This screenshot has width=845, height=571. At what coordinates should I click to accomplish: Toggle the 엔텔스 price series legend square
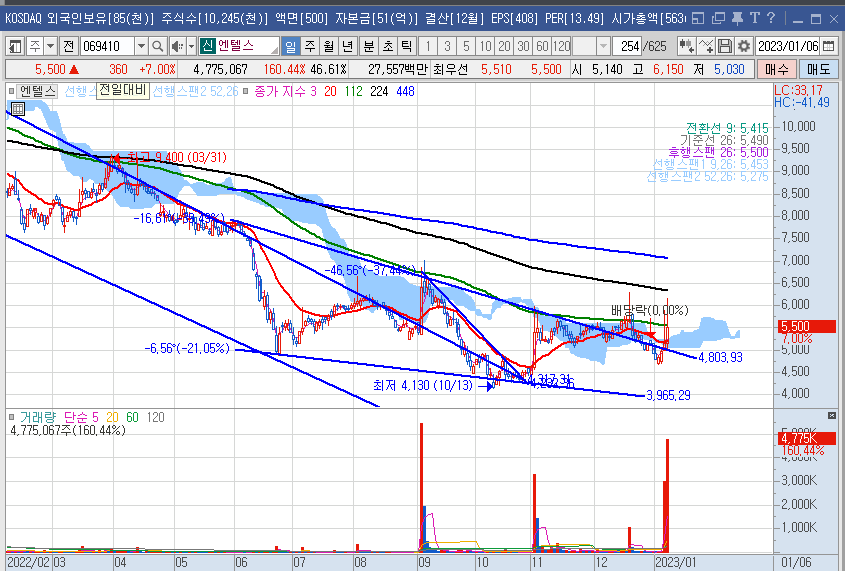coord(11,91)
